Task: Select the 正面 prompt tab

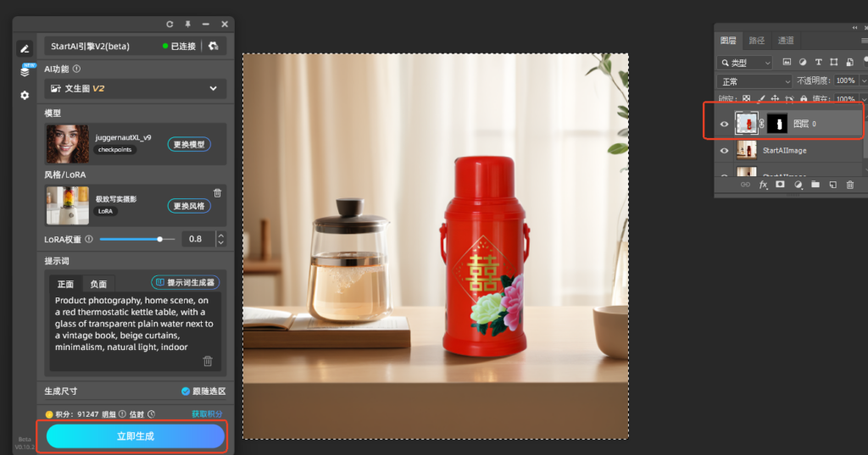Action: pyautogui.click(x=65, y=284)
